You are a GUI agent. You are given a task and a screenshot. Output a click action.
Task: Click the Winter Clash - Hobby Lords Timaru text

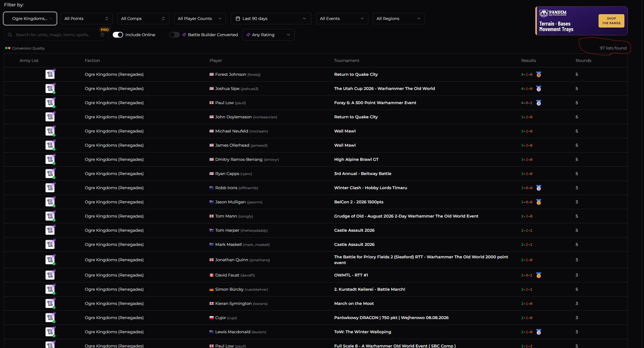pos(371,188)
